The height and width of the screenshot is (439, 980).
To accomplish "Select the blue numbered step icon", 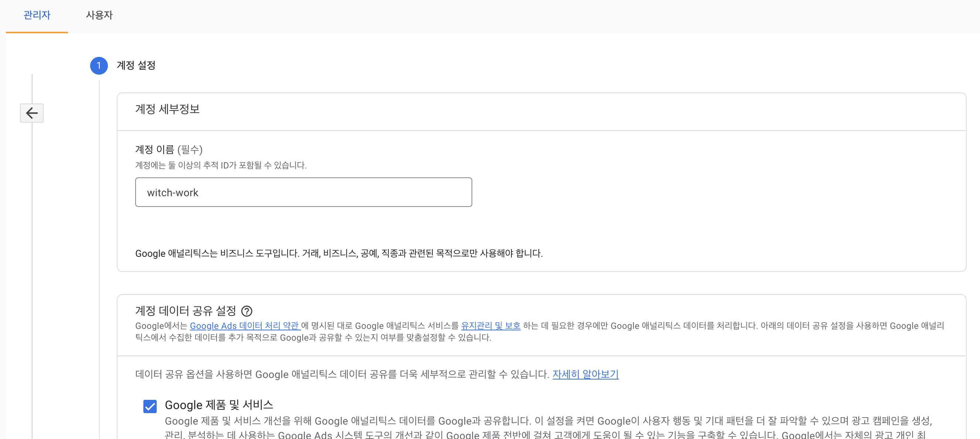I will pyautogui.click(x=99, y=65).
